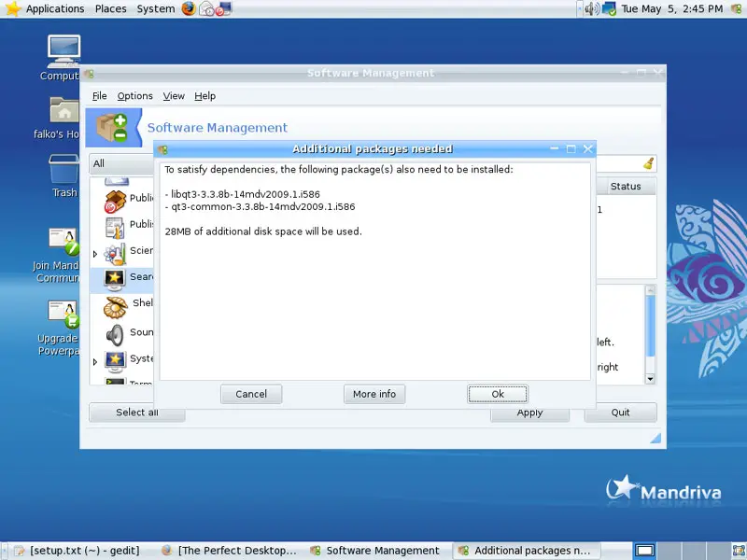Click the Additional packages taskbar item

(526, 551)
